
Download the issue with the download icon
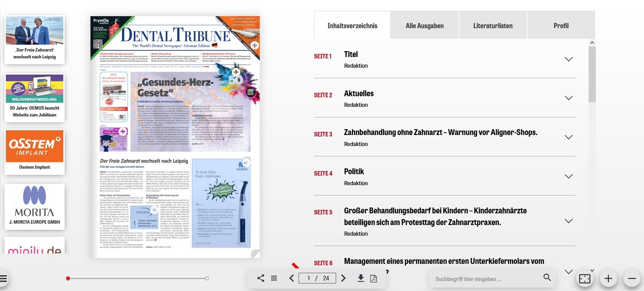(x=361, y=278)
